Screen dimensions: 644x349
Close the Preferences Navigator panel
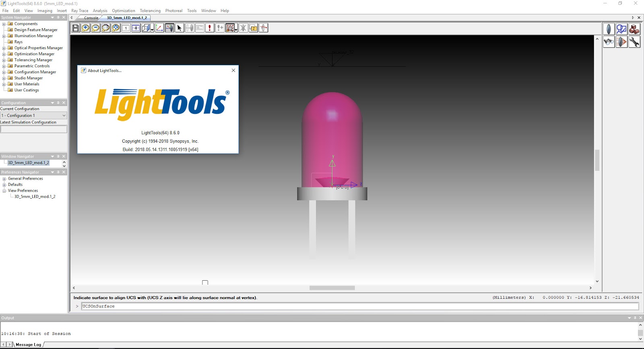64,172
